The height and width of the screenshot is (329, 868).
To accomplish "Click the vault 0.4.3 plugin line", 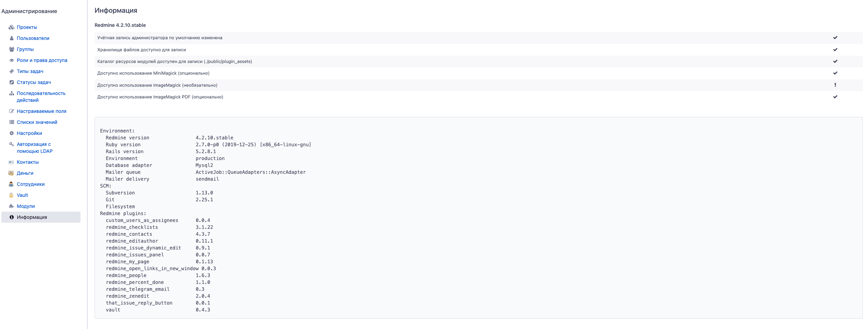I will (158, 310).
